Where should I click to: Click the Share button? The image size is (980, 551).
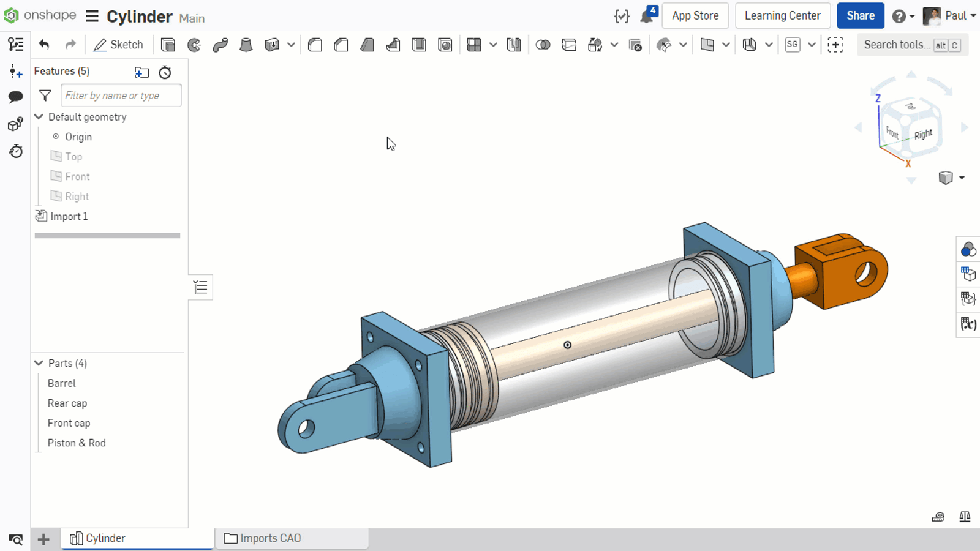coord(860,16)
